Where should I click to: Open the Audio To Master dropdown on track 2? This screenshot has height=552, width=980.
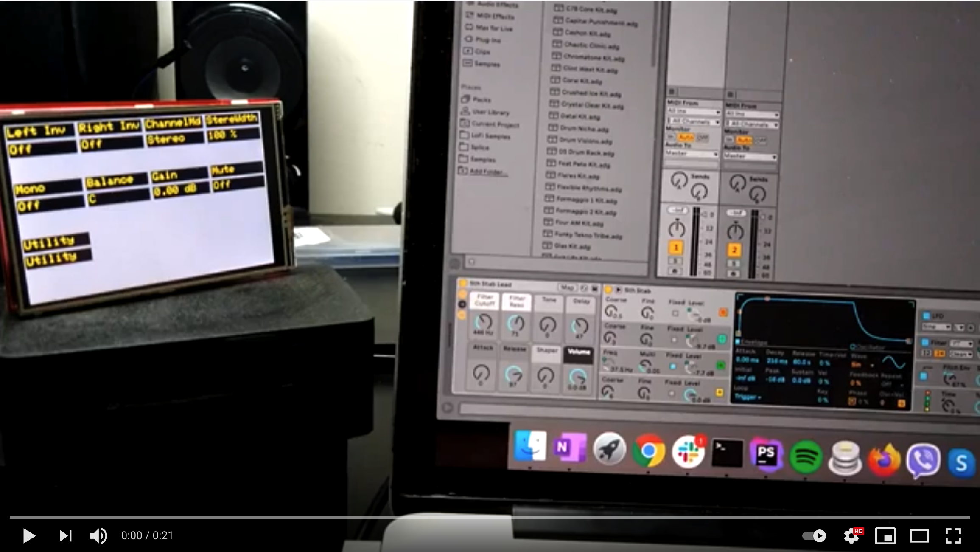[749, 156]
